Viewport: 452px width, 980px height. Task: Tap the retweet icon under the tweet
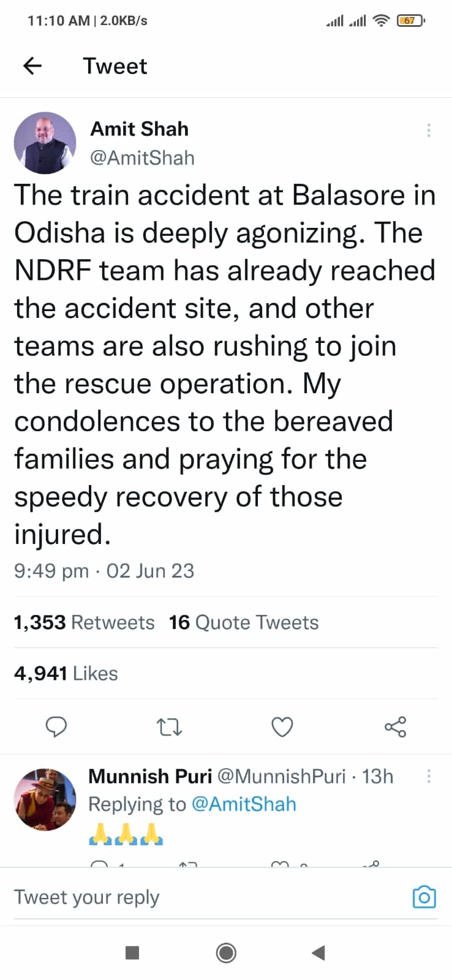[x=169, y=727]
